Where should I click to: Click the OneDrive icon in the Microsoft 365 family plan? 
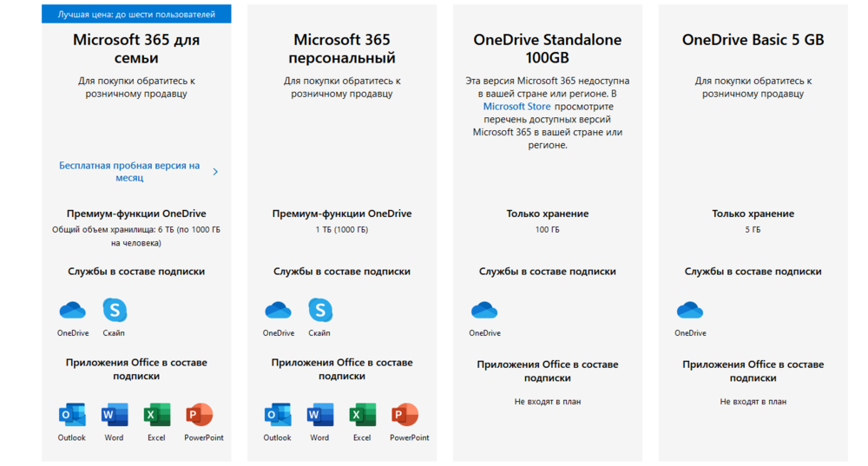73,310
